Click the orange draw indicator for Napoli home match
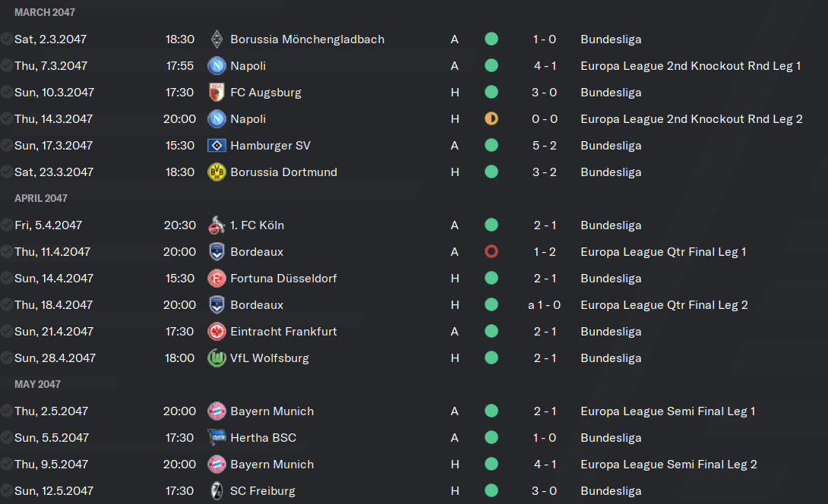The image size is (828, 504). pyautogui.click(x=491, y=118)
